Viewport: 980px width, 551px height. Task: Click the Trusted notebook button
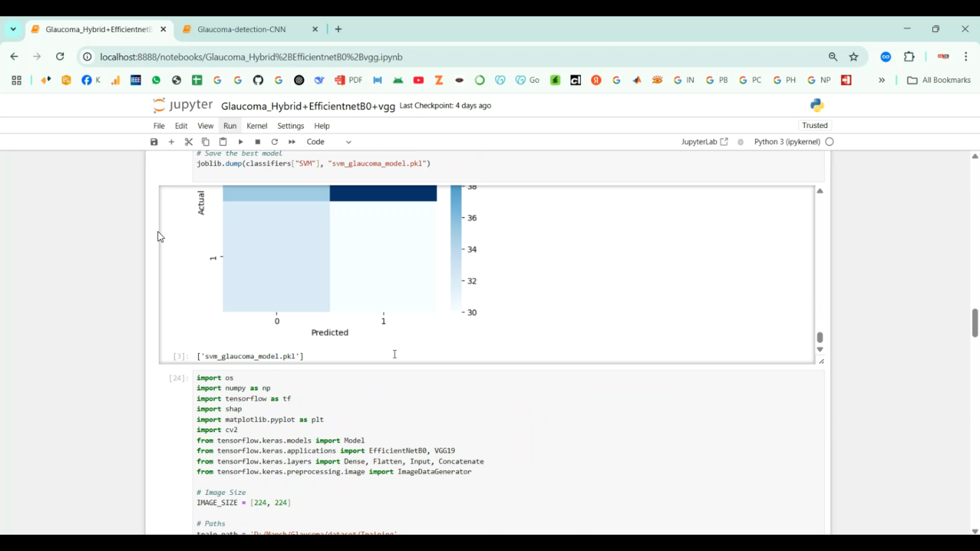(815, 125)
